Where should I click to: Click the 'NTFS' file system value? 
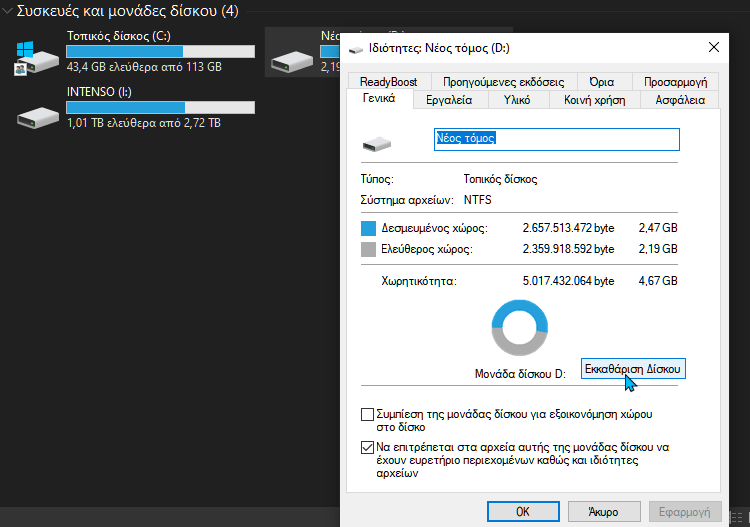coord(477,200)
